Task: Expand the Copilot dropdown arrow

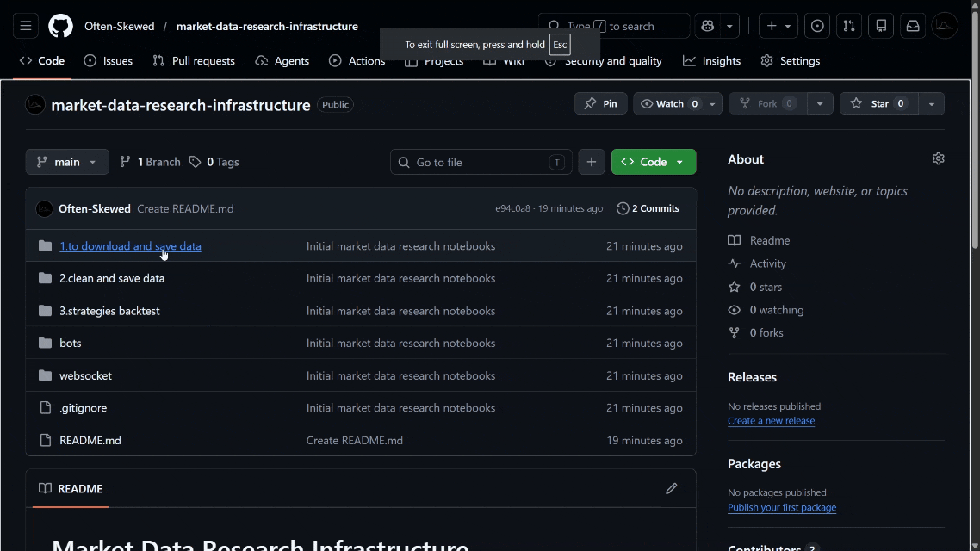Action: tap(729, 26)
